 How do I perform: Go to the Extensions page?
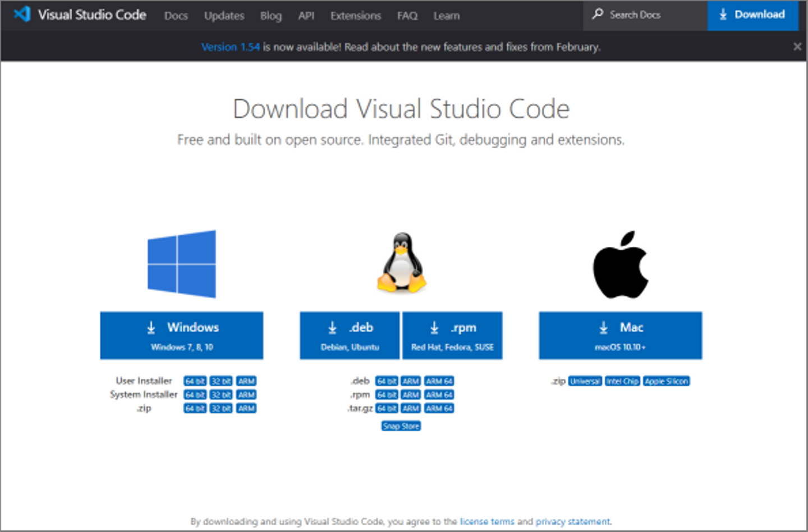355,16
